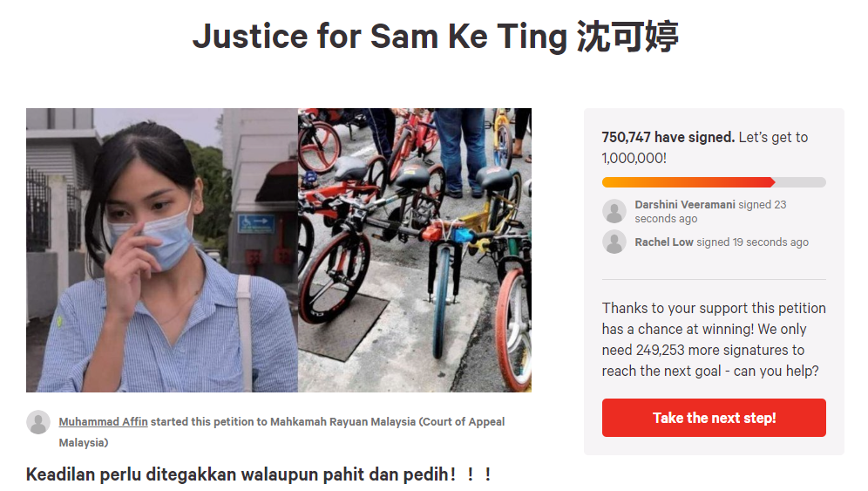Click Muhammad Affin's profile avatar icon
This screenshot has width=868, height=491.
click(38, 422)
